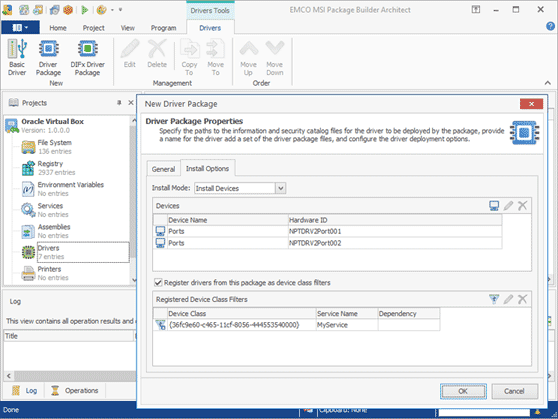Click Cancel in New Driver Package dialog

[514, 391]
